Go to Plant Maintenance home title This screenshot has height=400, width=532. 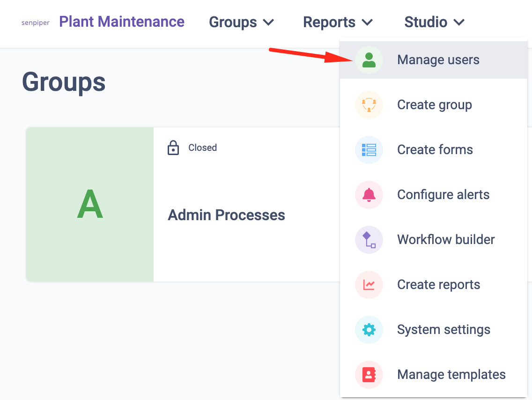tap(122, 22)
